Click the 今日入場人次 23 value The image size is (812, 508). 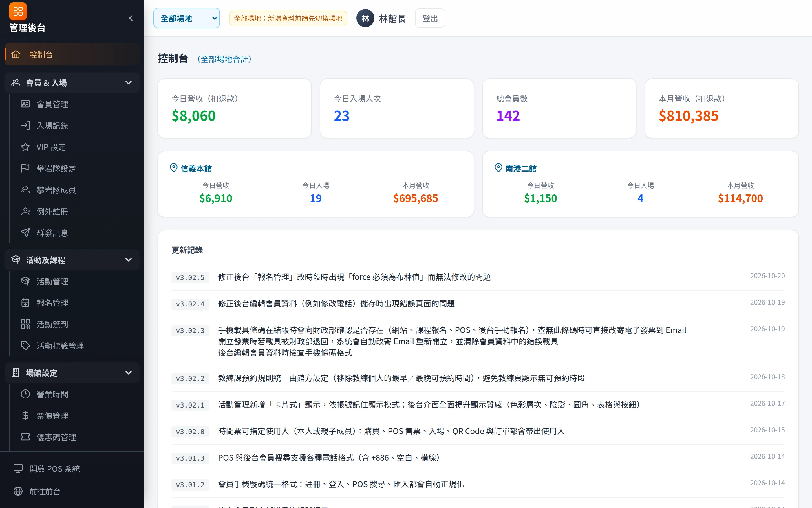[x=342, y=116]
